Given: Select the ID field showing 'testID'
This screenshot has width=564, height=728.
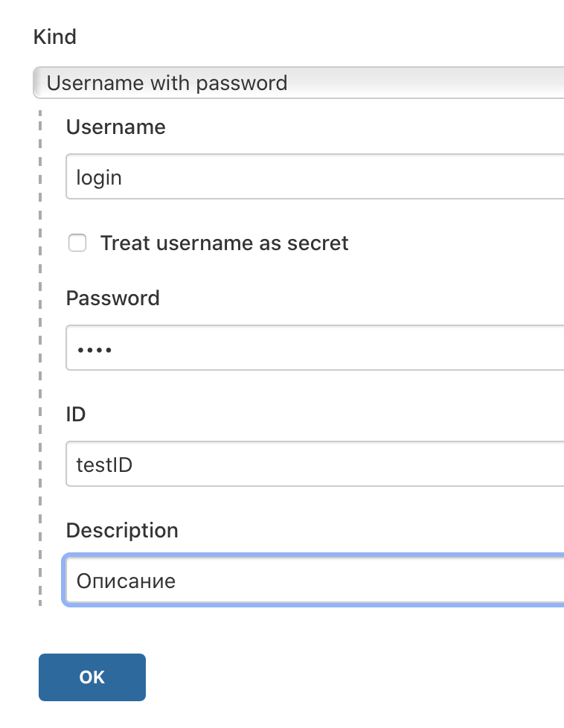Looking at the screenshot, I should tap(223, 463).
